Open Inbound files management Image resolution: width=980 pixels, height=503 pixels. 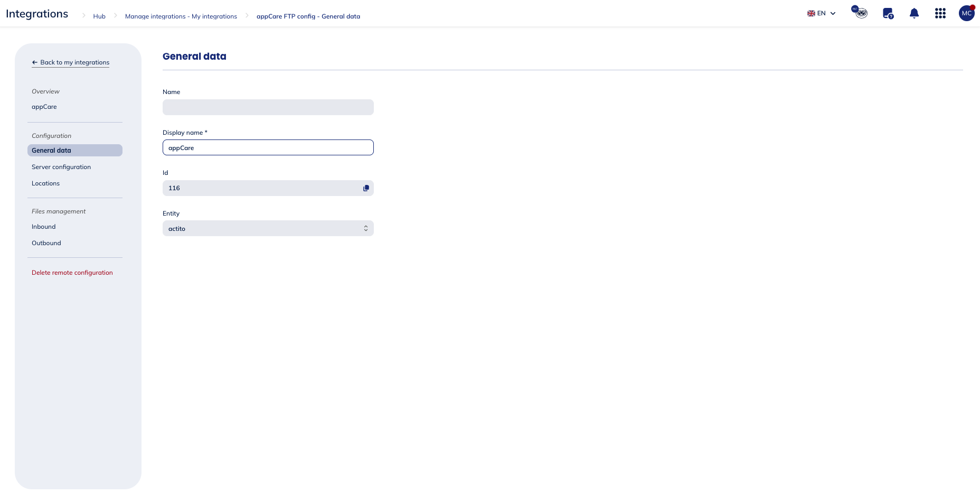pyautogui.click(x=43, y=227)
